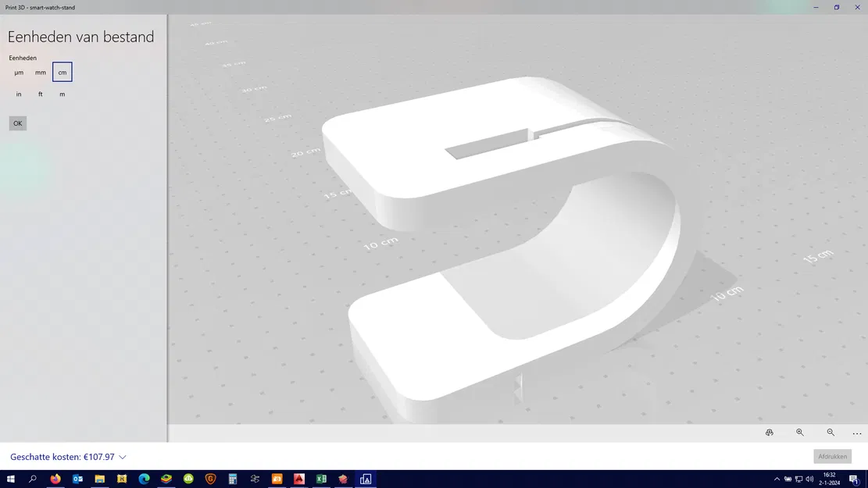The image size is (868, 488).
Task: Open the yellow R app on taskbar
Action: tap(122, 479)
